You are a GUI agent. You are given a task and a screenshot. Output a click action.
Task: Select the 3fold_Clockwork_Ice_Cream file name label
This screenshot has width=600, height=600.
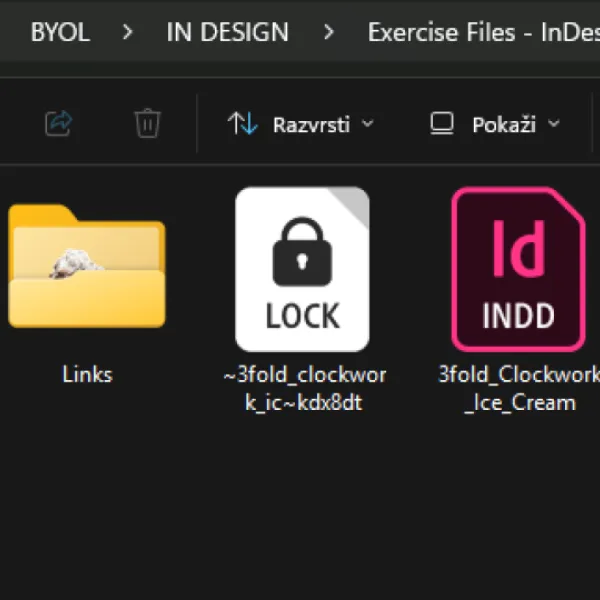[520, 388]
